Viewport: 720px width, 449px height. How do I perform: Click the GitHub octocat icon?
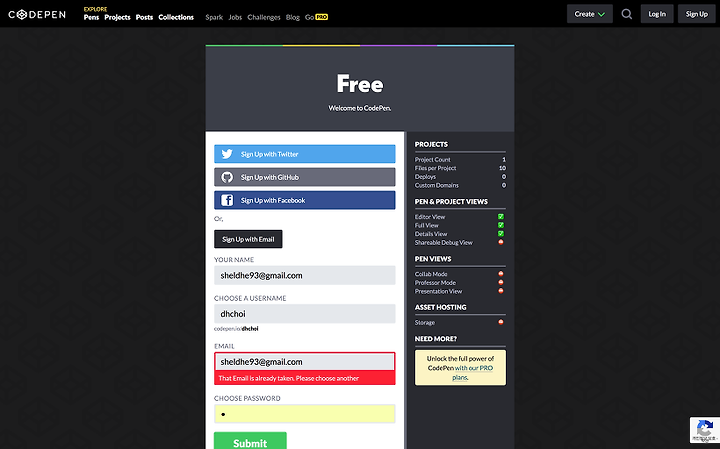[x=227, y=177]
